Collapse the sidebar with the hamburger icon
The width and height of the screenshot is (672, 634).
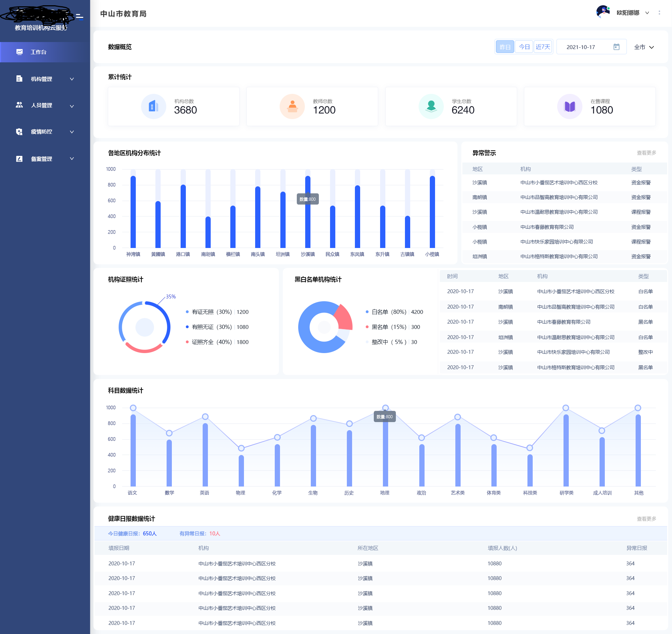(x=80, y=17)
